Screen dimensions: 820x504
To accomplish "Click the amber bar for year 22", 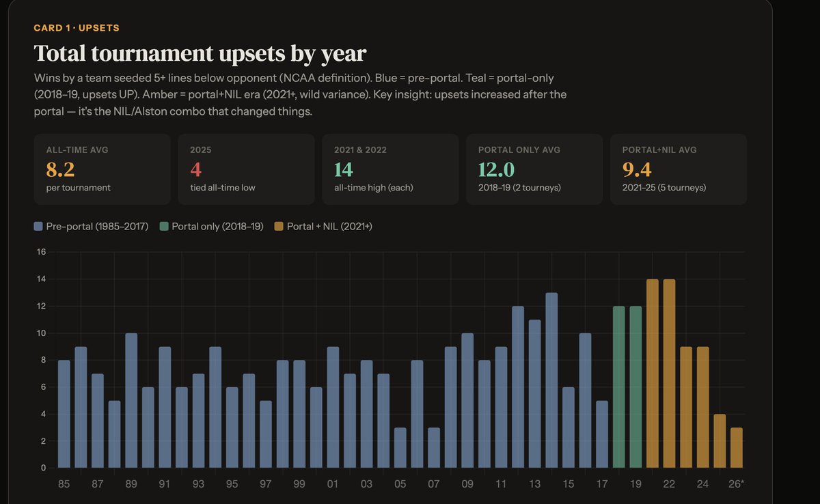I will coord(669,374).
